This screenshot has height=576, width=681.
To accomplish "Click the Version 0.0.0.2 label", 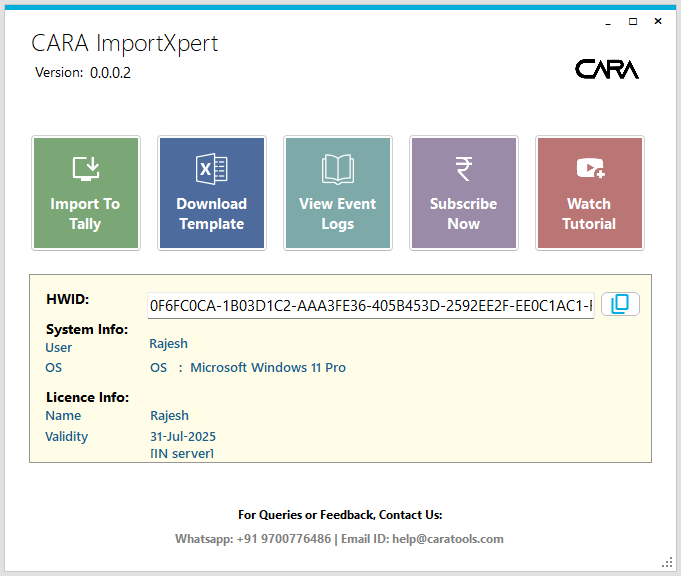I will coord(83,73).
